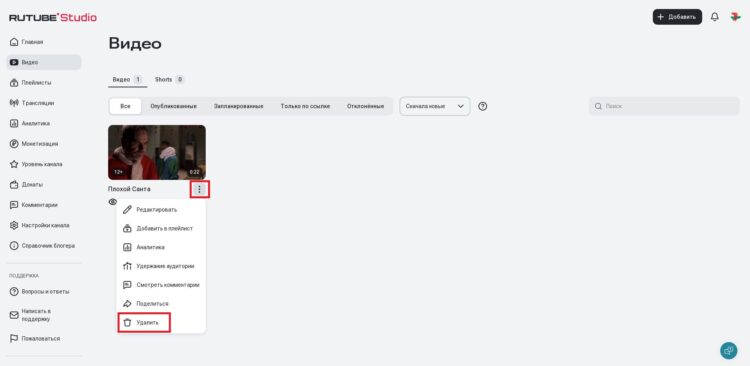Choose Редактировать from the context menu
This screenshot has height=366, width=750.
[161, 210]
